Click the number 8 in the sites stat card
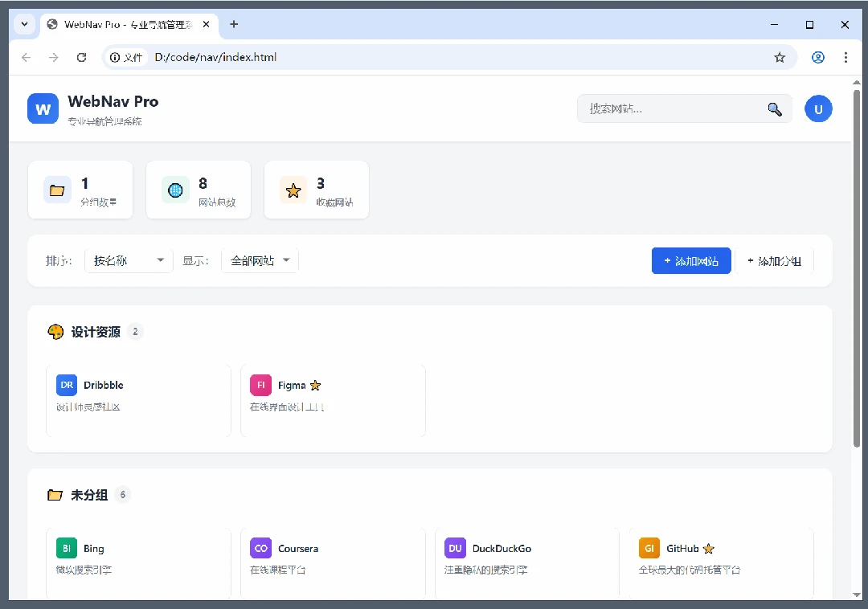 [203, 183]
